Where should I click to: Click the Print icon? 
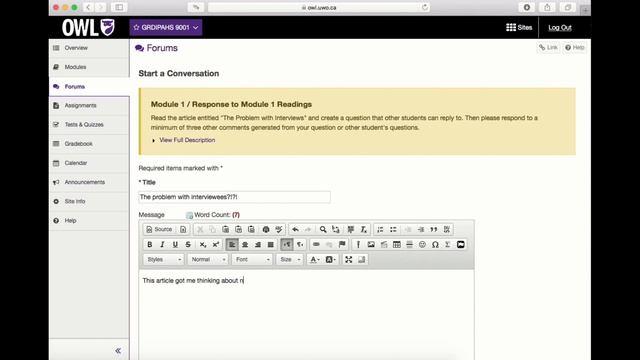(266, 229)
